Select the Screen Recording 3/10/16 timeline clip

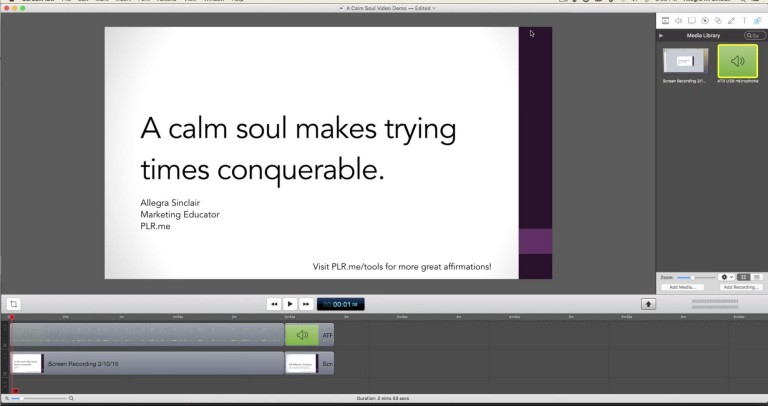click(147, 363)
